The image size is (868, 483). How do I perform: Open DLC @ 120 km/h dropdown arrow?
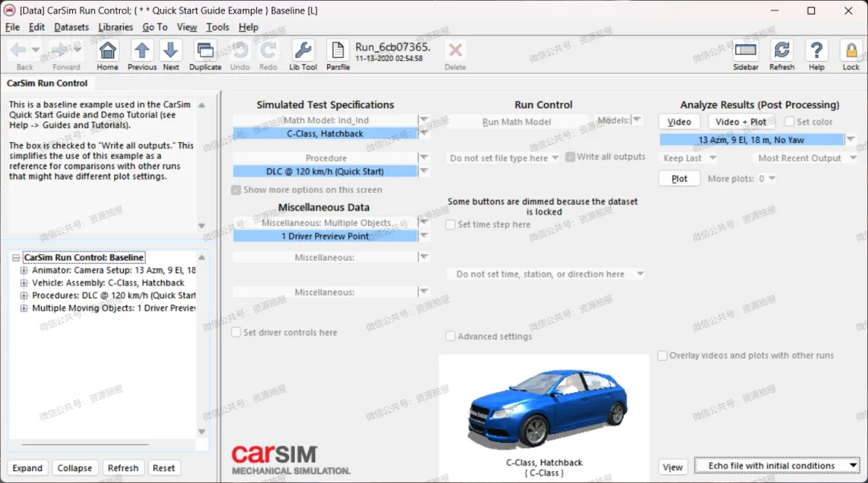(424, 171)
